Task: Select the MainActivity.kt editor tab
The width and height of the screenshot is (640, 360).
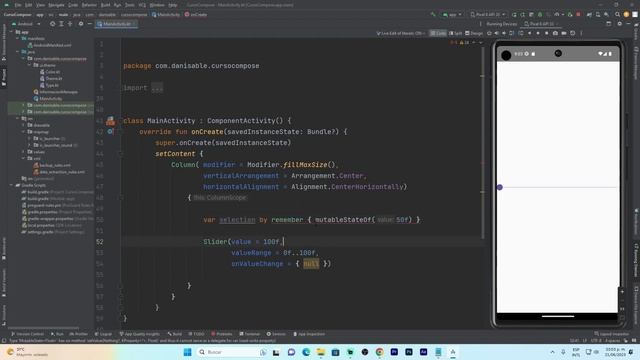Action: pos(116,24)
